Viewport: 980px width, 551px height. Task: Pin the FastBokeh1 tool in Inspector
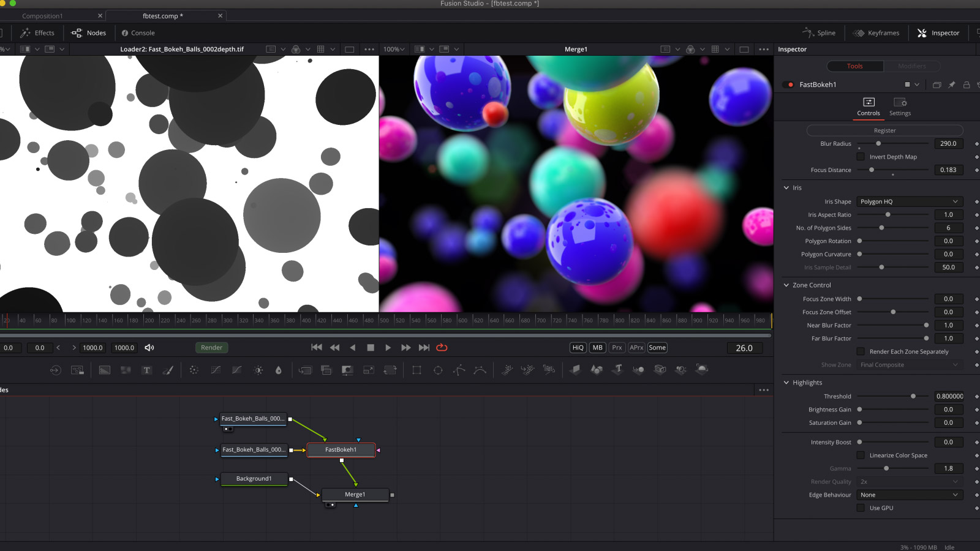coord(951,84)
